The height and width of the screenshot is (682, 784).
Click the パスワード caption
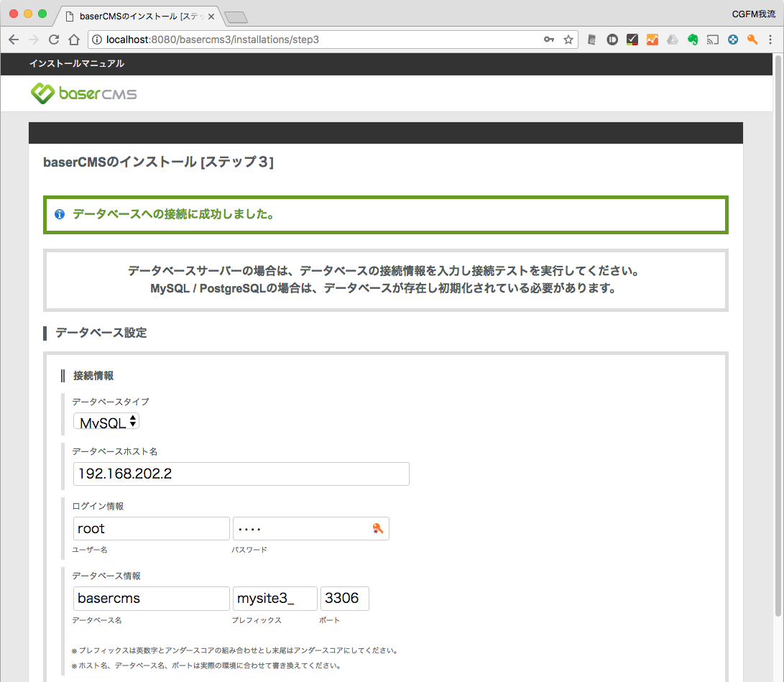(249, 550)
